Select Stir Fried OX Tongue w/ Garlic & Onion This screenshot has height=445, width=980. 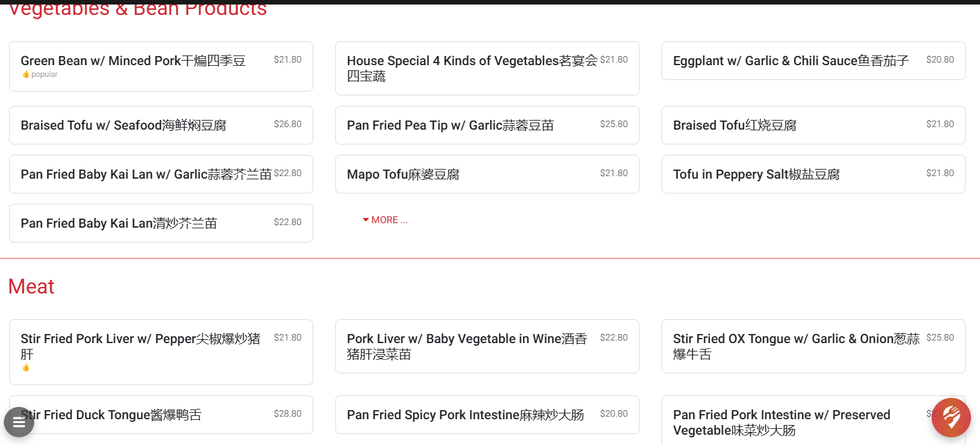pos(796,346)
